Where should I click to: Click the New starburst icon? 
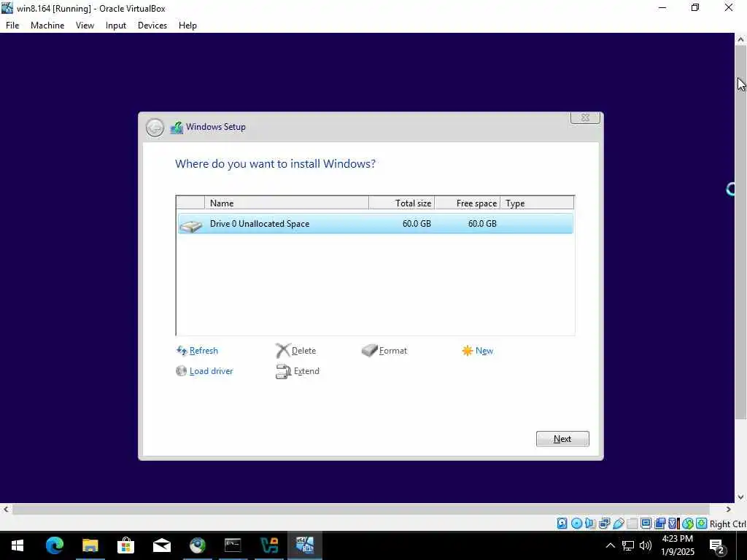coord(468,351)
